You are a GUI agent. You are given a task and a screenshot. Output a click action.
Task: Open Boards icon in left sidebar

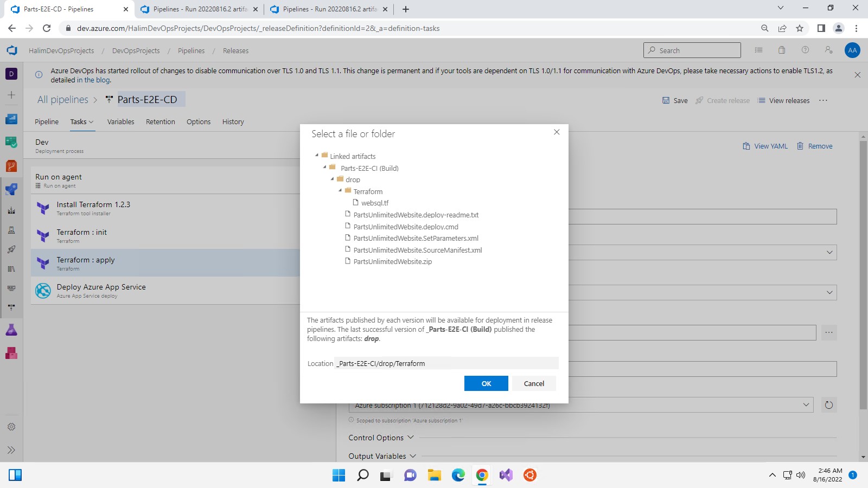tap(11, 119)
